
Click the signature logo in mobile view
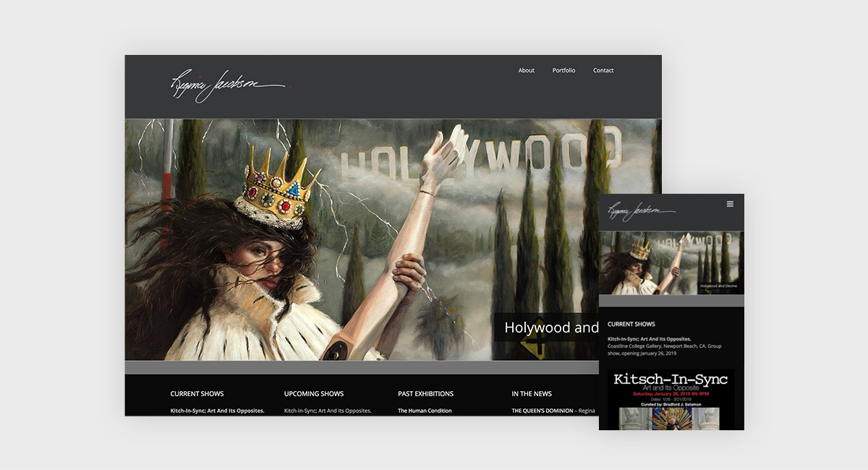coord(641,211)
